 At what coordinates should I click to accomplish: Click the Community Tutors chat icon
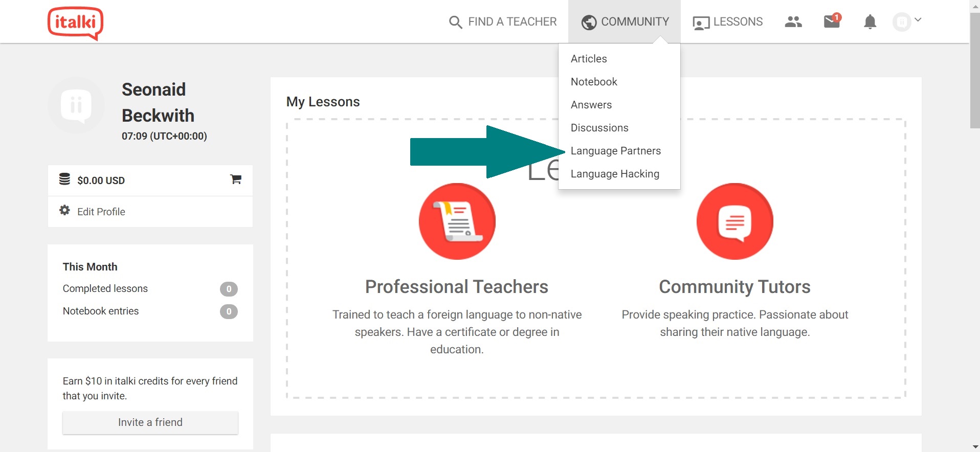[735, 221]
